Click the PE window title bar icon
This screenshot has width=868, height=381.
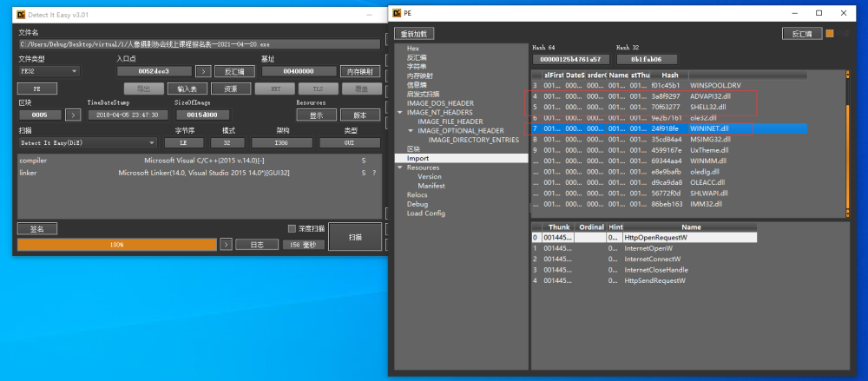coord(397,13)
